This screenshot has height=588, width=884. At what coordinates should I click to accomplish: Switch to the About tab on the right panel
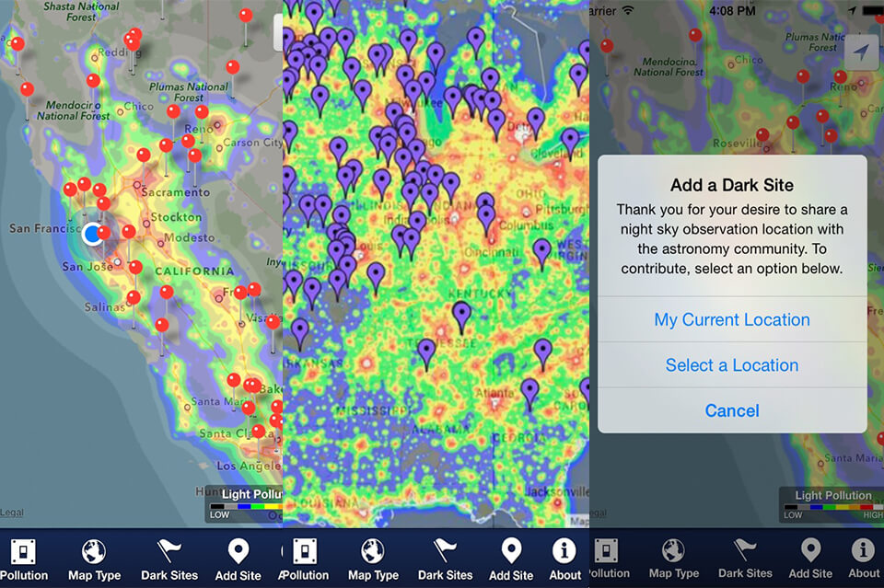point(862,552)
